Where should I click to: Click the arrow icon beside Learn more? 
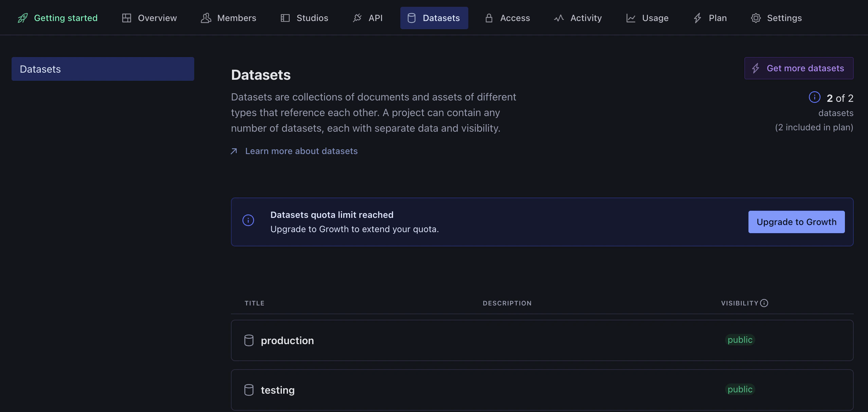234,151
